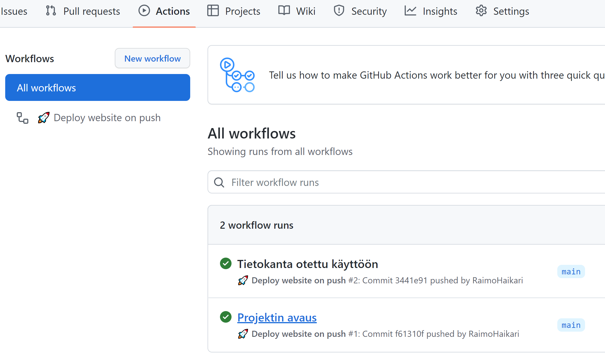Screen dimensions: 605x364
Task: Click the GitHub Actions survey illustration icon
Action: pyautogui.click(x=237, y=75)
